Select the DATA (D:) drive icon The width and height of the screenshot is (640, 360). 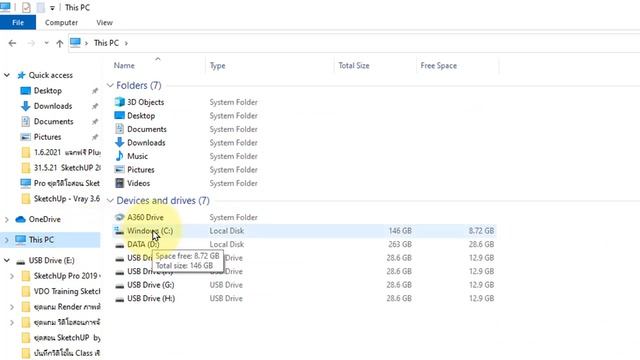click(120, 245)
